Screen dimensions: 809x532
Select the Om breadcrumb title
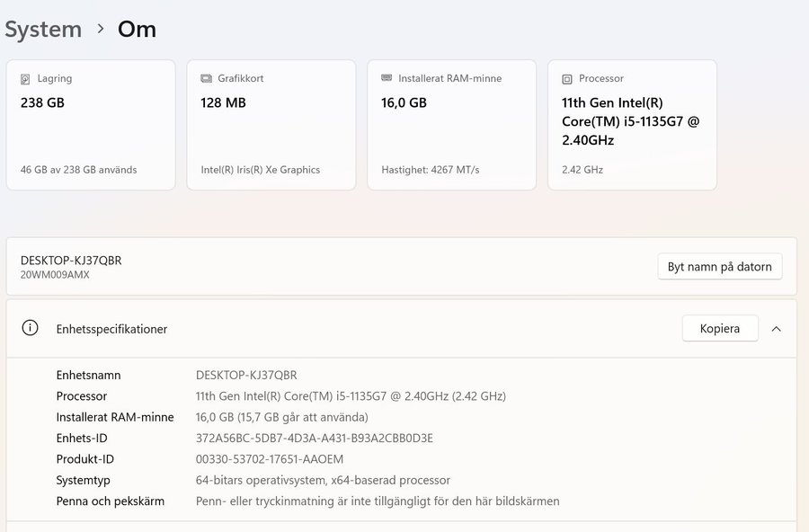coord(137,29)
